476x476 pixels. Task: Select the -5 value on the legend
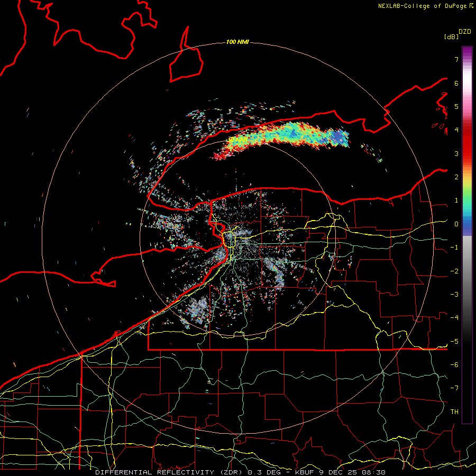click(454, 342)
